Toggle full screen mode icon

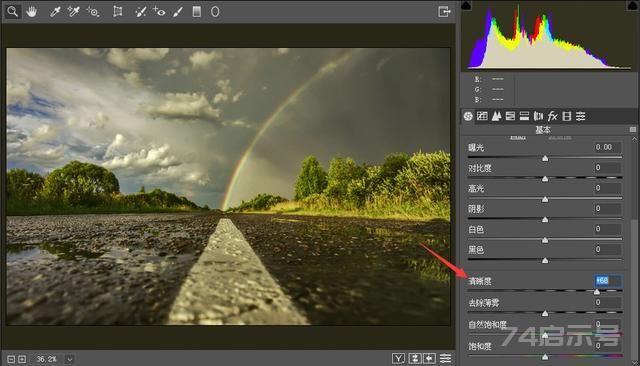click(x=444, y=11)
